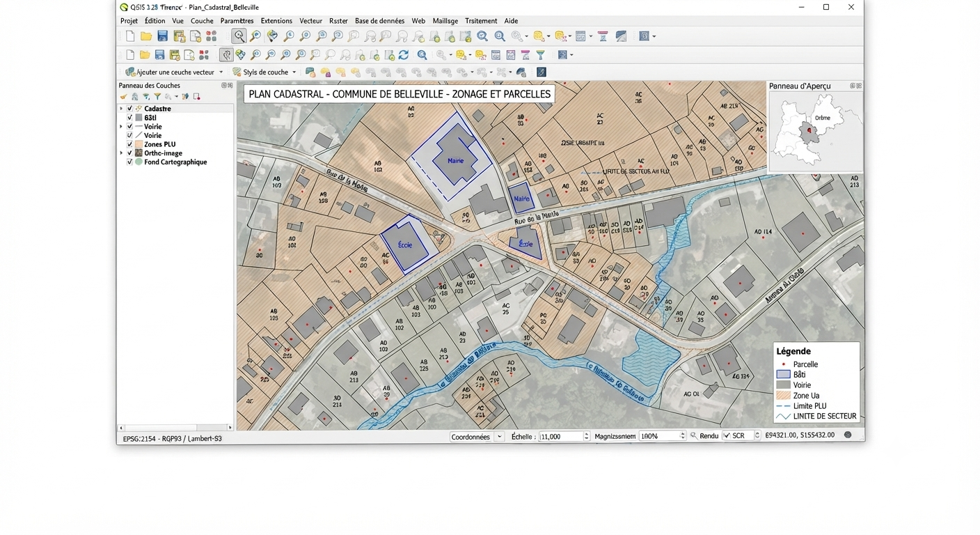Open the Couche menu
Viewport: 980px width, 535px height.
pos(202,21)
